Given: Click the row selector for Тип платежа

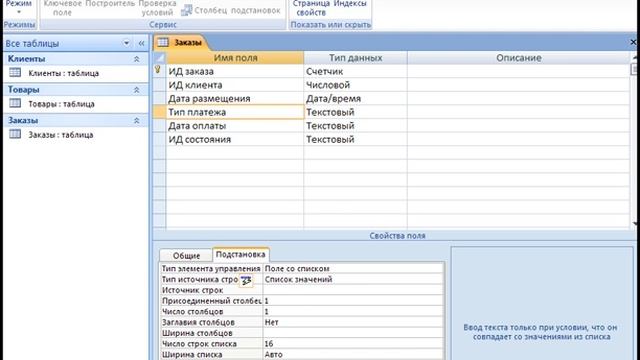Looking at the screenshot, I should [159, 112].
